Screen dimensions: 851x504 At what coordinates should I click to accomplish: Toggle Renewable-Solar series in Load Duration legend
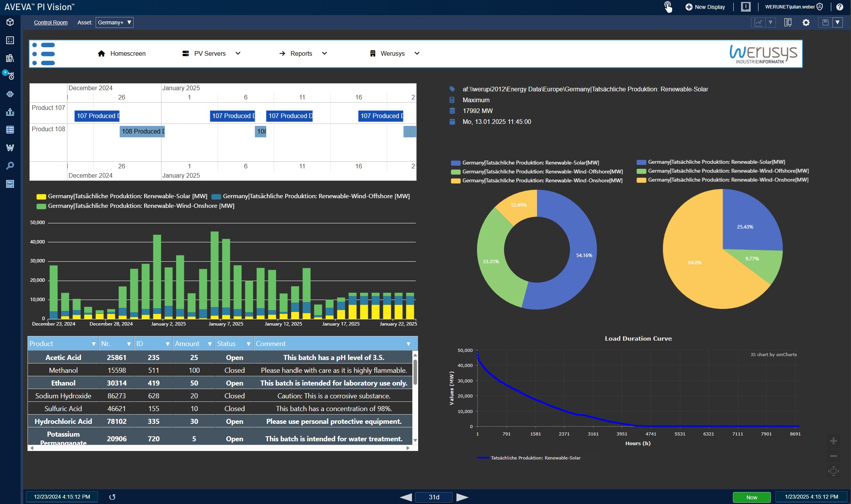coord(535,458)
